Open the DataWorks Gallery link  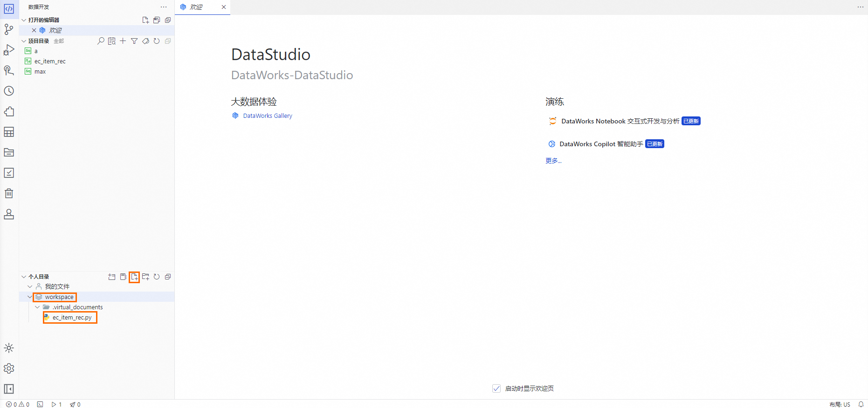pyautogui.click(x=267, y=116)
